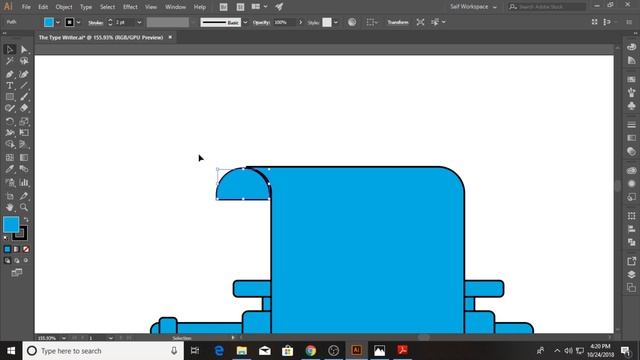The width and height of the screenshot is (640, 360).
Task: Reset to default fill and stroke
Action: [x=6, y=238]
